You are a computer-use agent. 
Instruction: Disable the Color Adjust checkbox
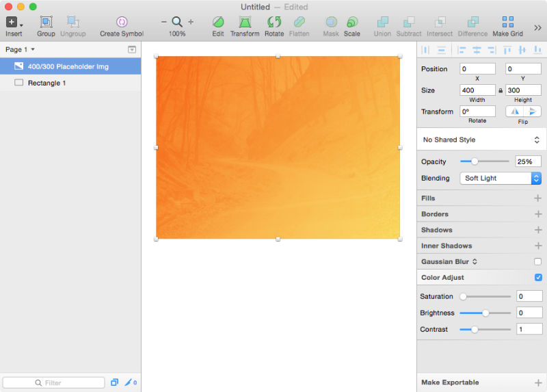coord(537,278)
